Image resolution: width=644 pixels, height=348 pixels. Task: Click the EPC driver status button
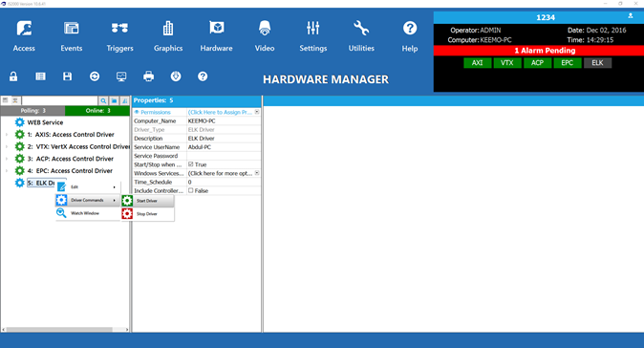568,63
